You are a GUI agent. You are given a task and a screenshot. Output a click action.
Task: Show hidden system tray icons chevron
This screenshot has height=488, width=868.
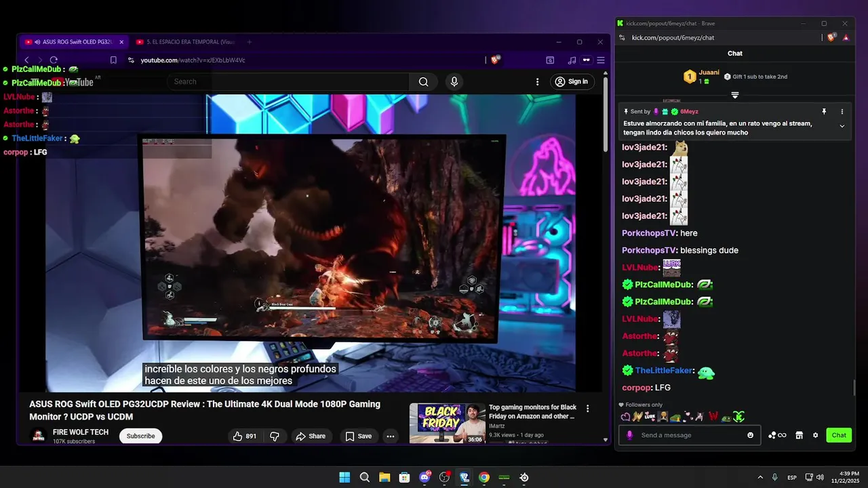coord(759,477)
